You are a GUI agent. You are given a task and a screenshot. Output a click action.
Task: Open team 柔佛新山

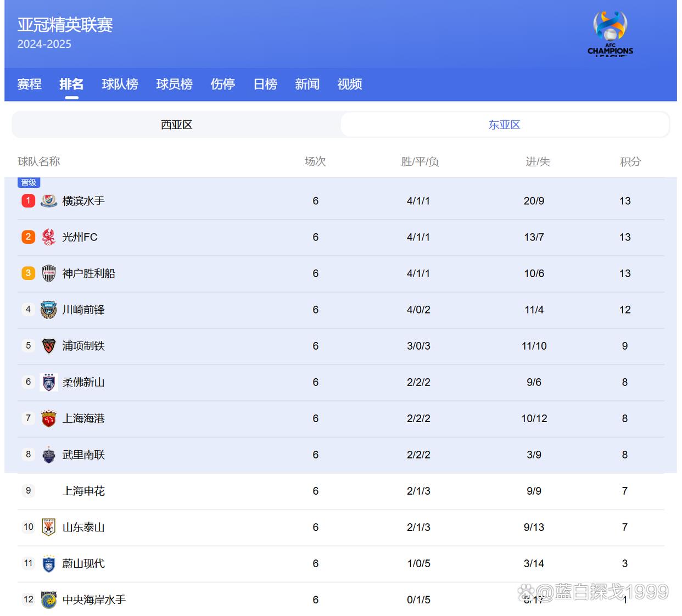[83, 382]
